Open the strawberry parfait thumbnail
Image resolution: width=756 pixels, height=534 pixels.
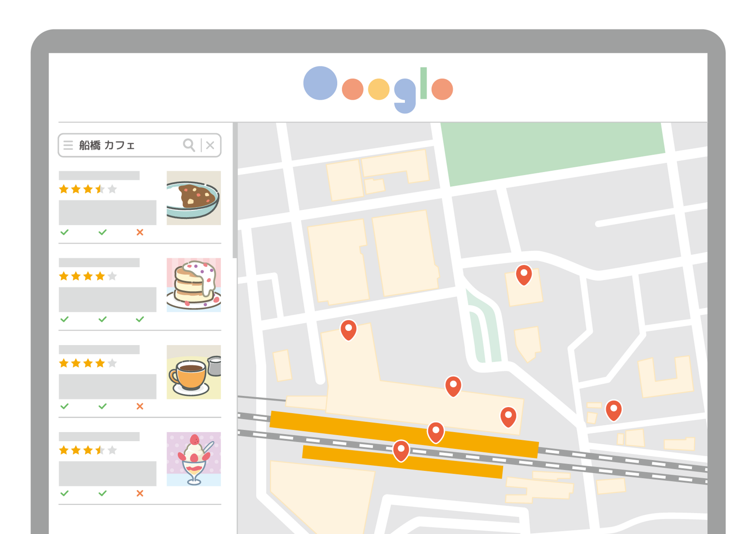194,458
